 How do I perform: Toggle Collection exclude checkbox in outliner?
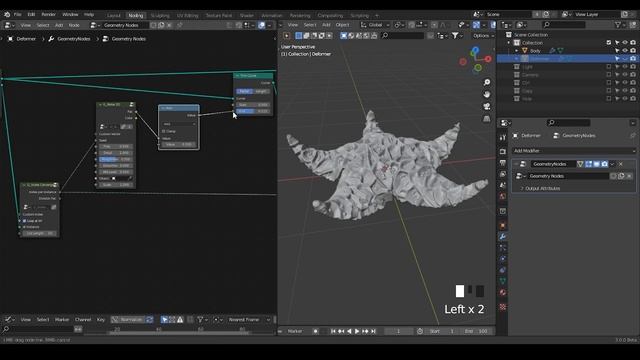pos(609,42)
